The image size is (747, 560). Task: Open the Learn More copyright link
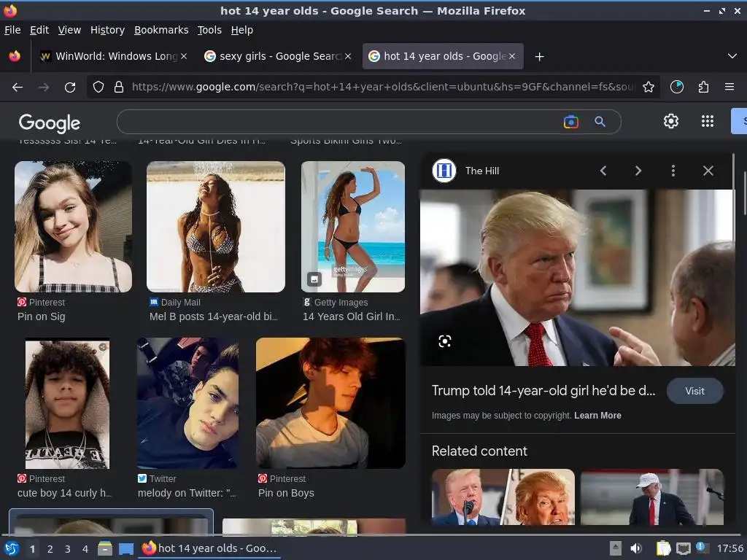(x=597, y=415)
